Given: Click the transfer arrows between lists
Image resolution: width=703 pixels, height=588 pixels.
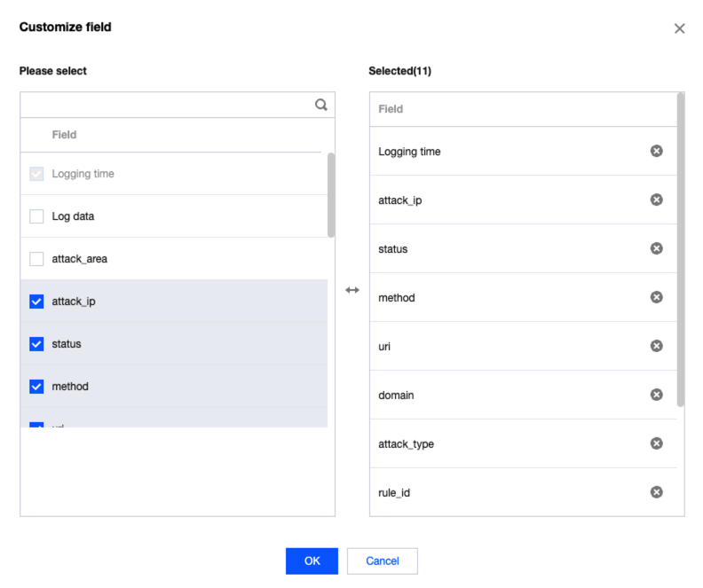Looking at the screenshot, I should click(352, 290).
